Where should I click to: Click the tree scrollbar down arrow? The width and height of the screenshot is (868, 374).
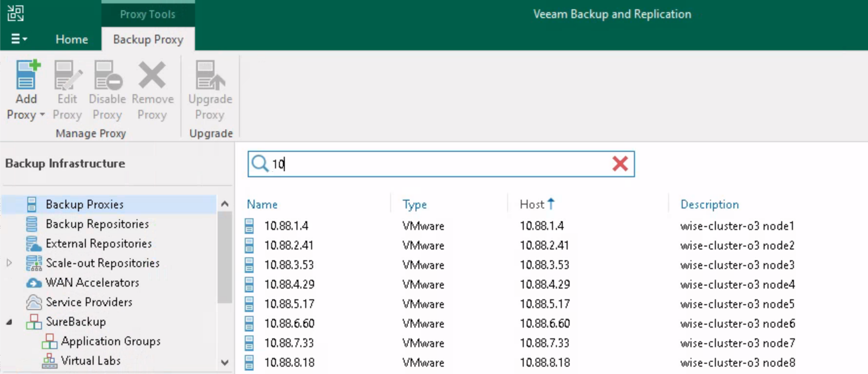225,362
